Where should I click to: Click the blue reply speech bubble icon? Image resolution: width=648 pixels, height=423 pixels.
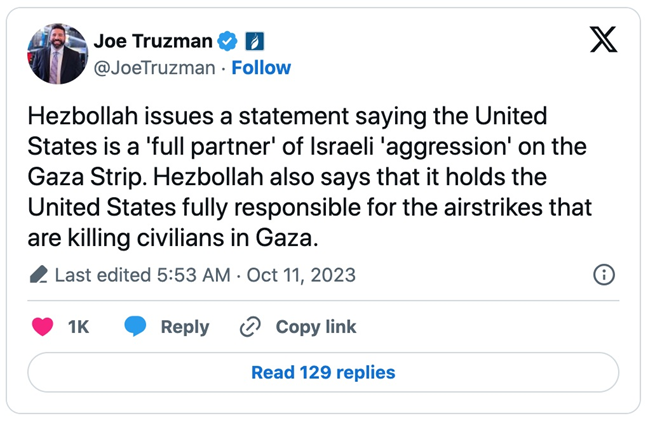(x=136, y=327)
